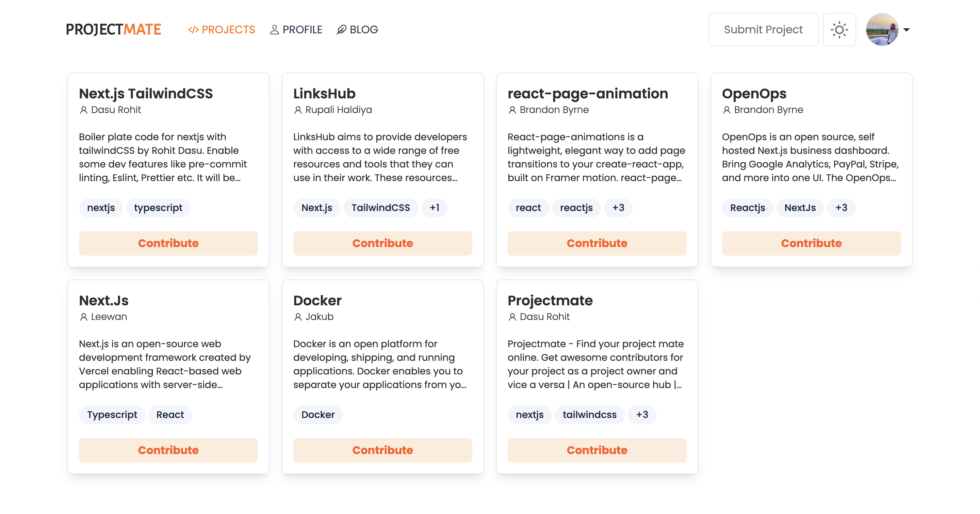
Task: Click author name Rupali Haldiya
Action: 339,110
